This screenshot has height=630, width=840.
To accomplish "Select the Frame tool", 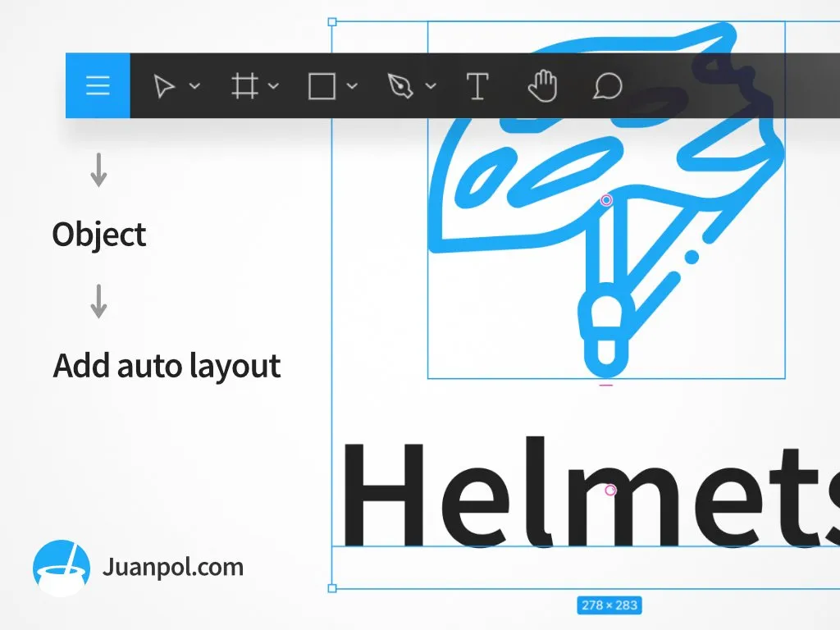I will (244, 85).
